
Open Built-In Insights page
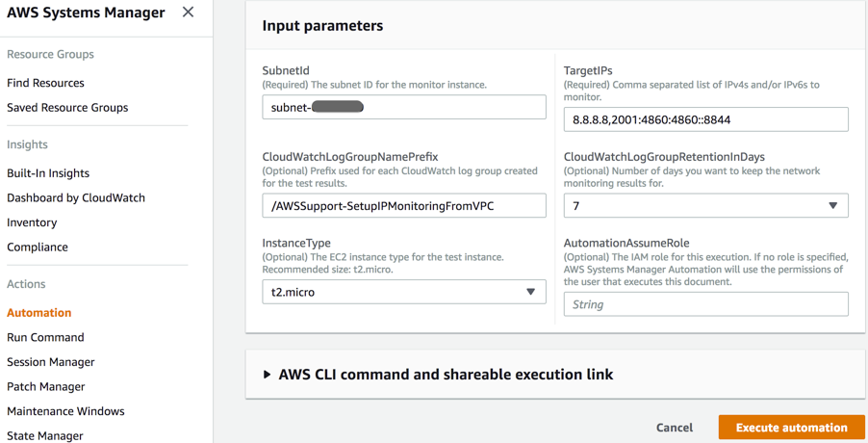coord(48,173)
